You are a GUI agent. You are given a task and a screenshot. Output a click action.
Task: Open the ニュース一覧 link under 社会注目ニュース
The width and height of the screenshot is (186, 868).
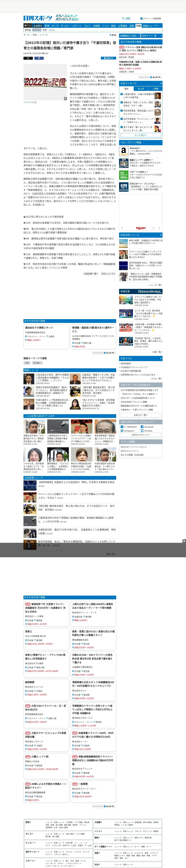click(x=155, y=285)
